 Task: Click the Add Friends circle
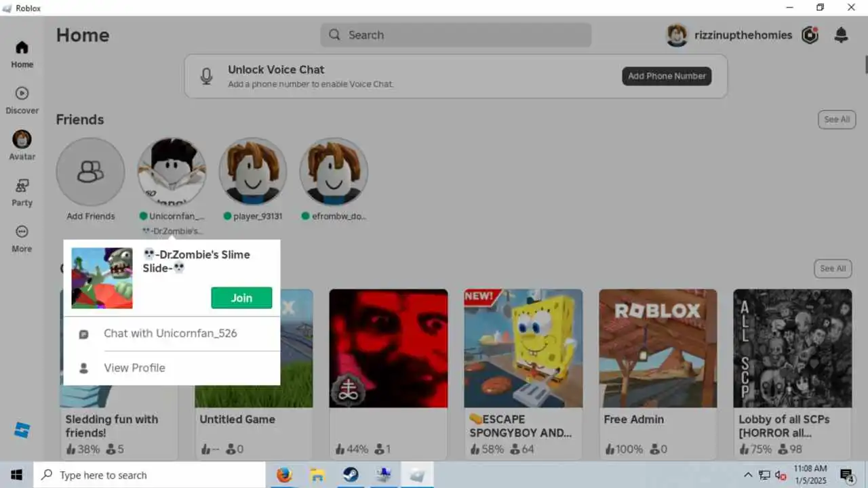point(90,171)
